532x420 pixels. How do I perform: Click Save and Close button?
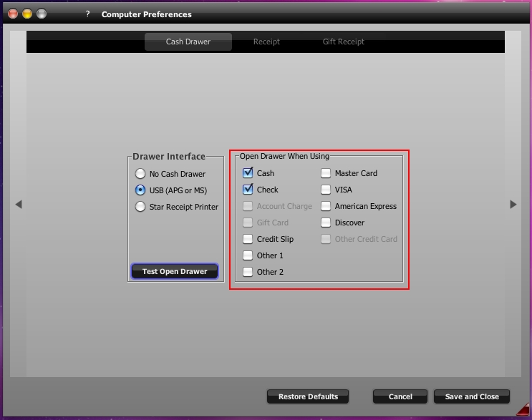tap(471, 396)
